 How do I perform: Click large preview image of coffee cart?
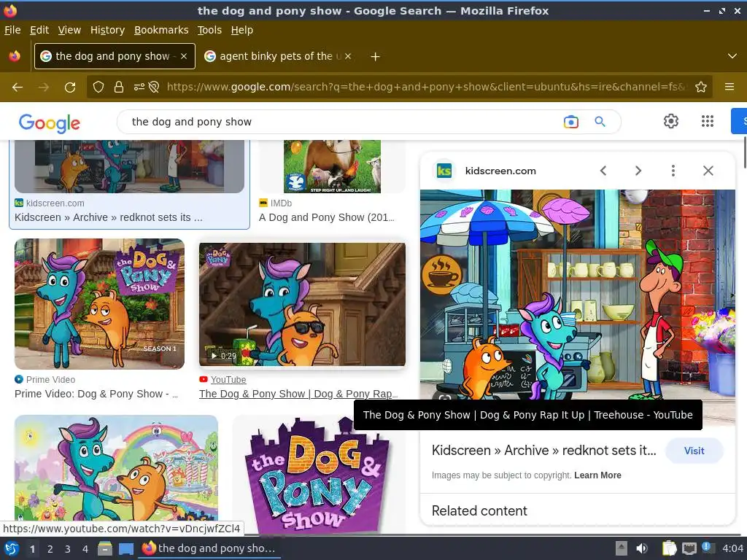pos(578,295)
